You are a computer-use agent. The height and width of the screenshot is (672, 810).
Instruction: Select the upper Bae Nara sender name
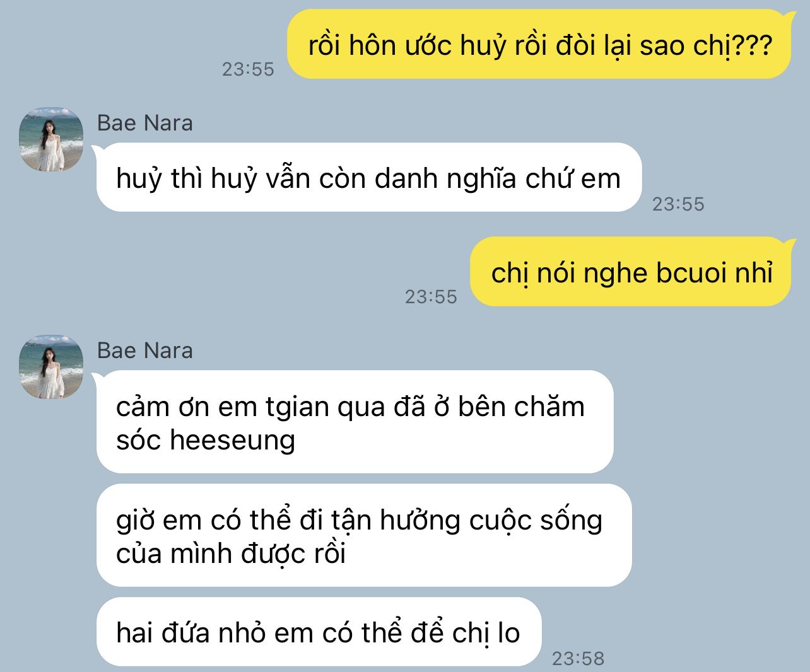145,123
